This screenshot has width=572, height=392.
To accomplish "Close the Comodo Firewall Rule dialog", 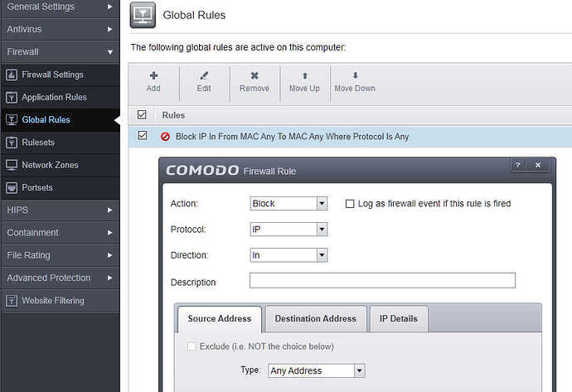I will (x=538, y=165).
